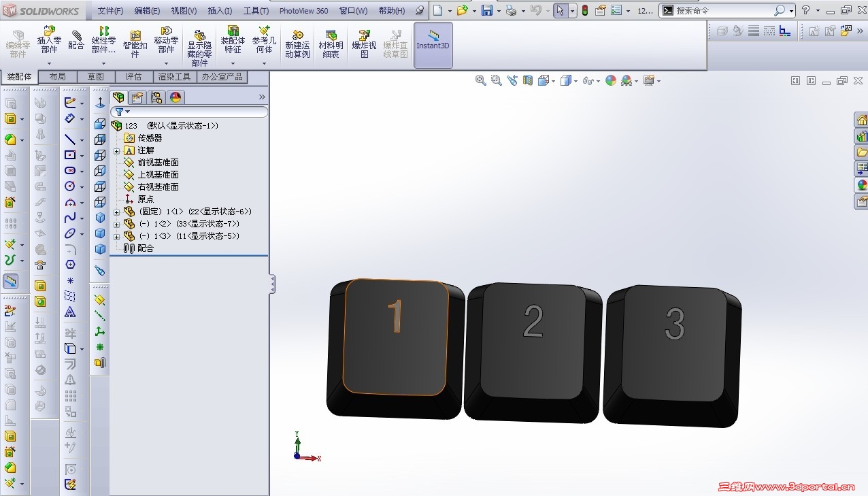This screenshot has width=868, height=496.
Task: Open the 工具(T) menu
Action: click(256, 11)
